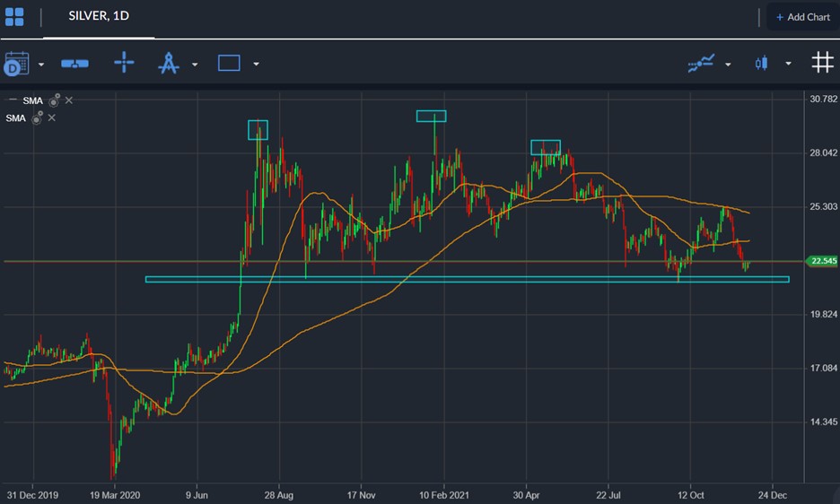The height and width of the screenshot is (504, 840).
Task: Select the cyan rectangle at August 2020 peak
Action: 258,130
